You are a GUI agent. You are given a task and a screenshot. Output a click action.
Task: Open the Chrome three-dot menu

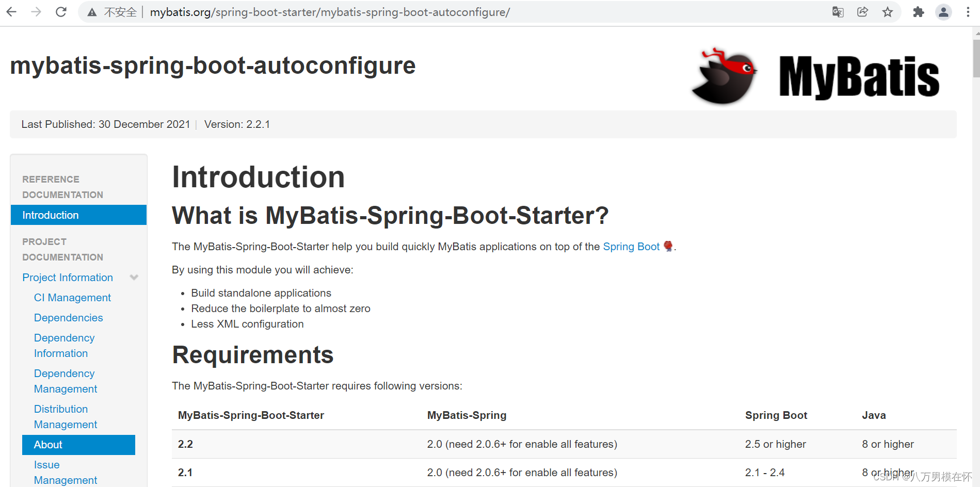coord(968,12)
